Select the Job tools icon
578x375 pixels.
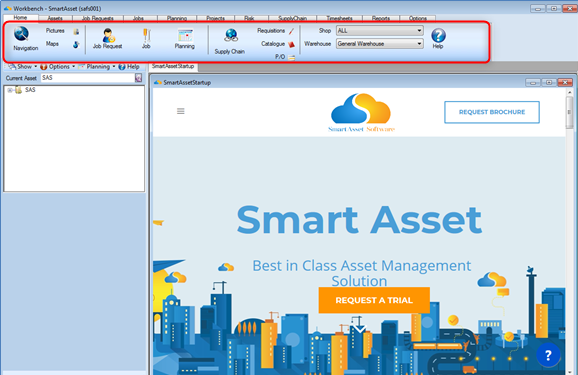[146, 36]
